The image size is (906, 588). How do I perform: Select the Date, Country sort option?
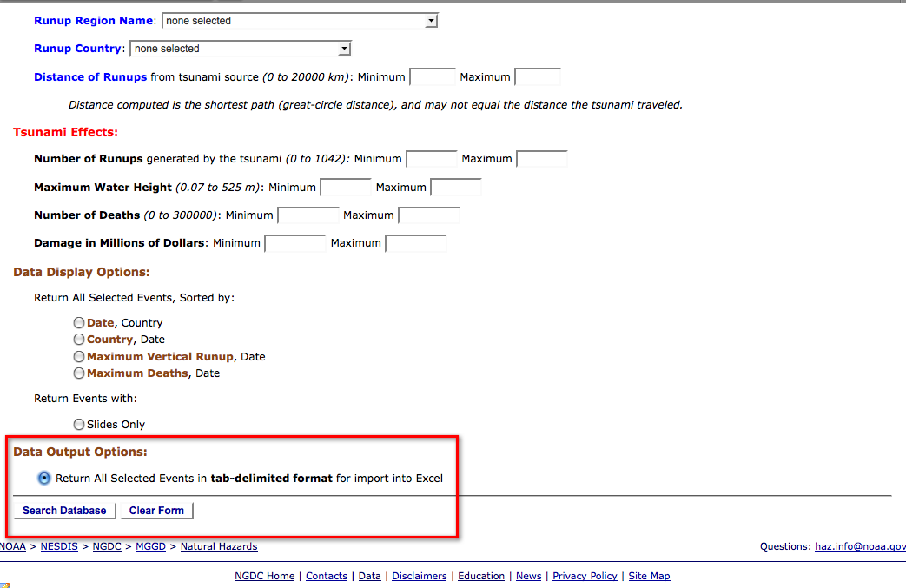tap(79, 323)
